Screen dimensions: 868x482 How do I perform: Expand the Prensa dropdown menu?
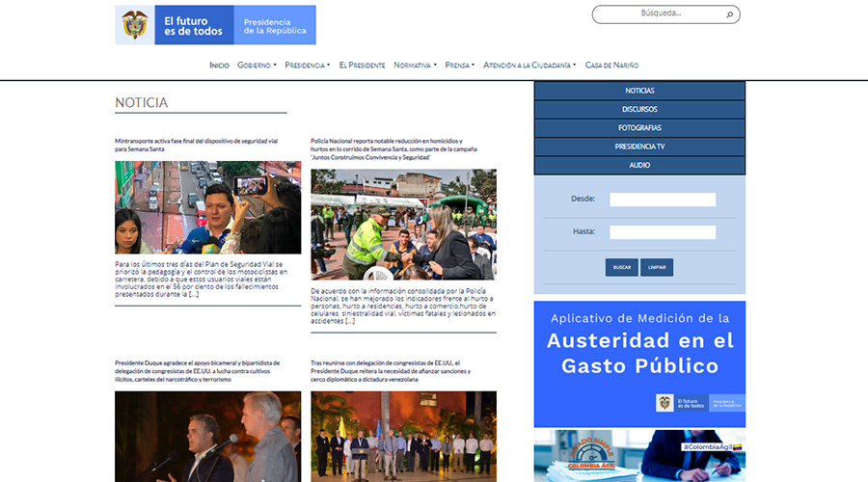[459, 66]
